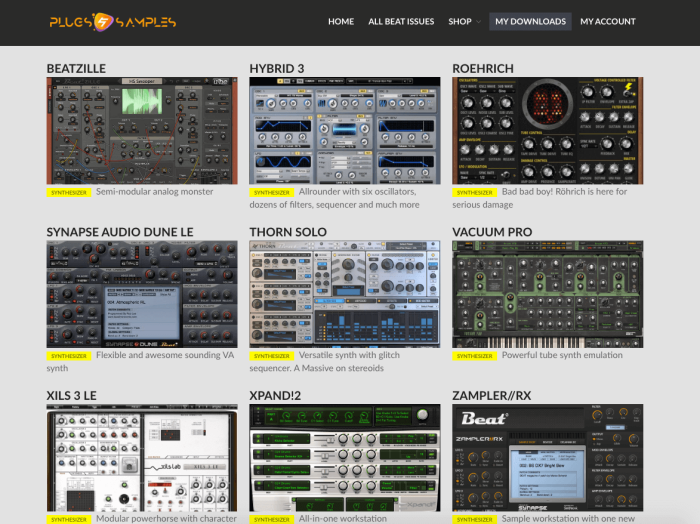This screenshot has width=700, height=524.
Task: Open the XPAND!2 title link
Action: [x=275, y=396]
